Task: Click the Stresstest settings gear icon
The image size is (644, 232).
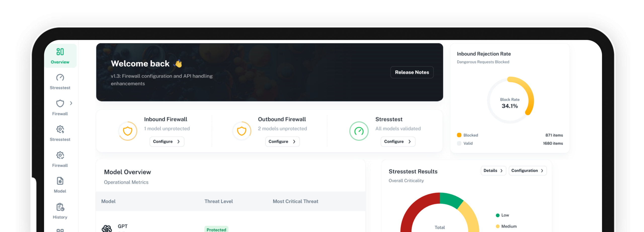Action: click(x=60, y=130)
